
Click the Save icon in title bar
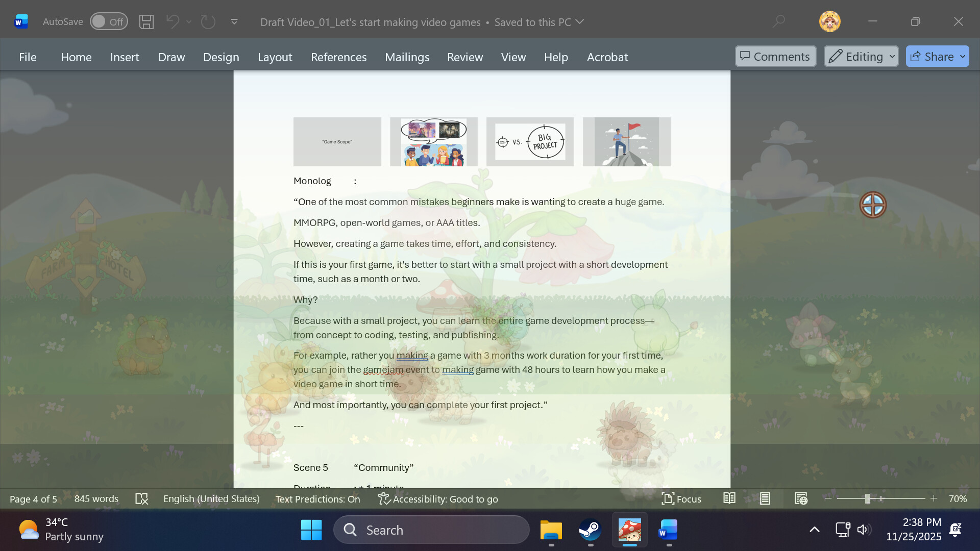(146, 22)
